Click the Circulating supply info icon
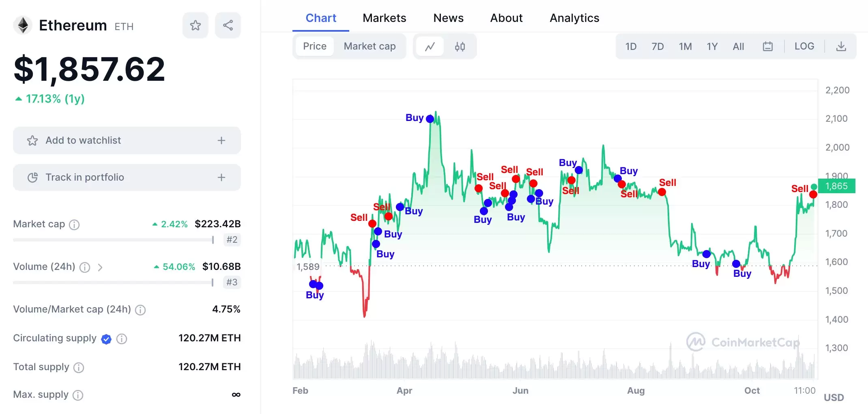The width and height of the screenshot is (868, 414). 122,339
